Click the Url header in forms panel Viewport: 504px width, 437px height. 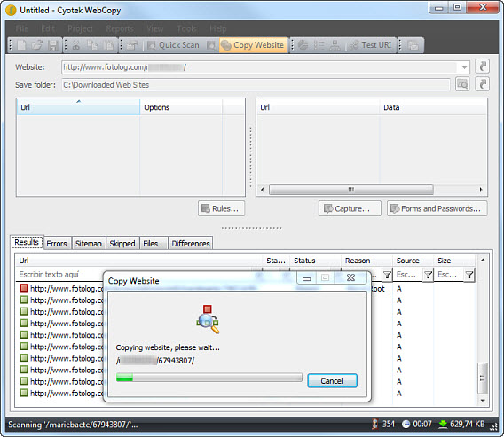point(319,107)
